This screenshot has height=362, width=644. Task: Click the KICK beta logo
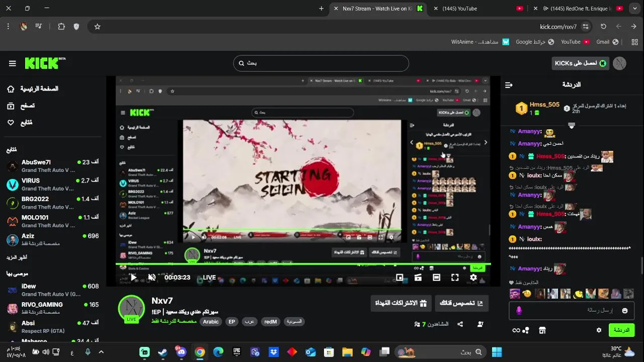pos(45,63)
